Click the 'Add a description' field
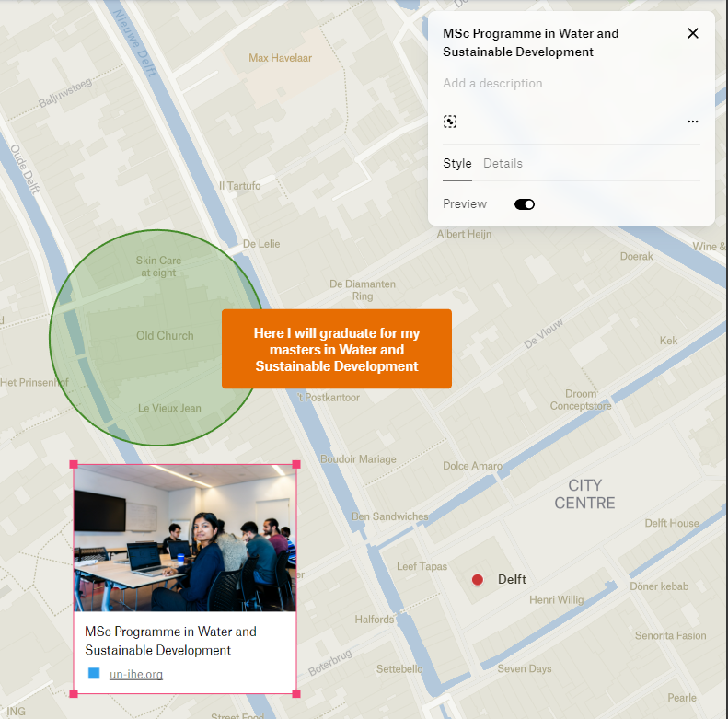The width and height of the screenshot is (728, 719). (492, 84)
